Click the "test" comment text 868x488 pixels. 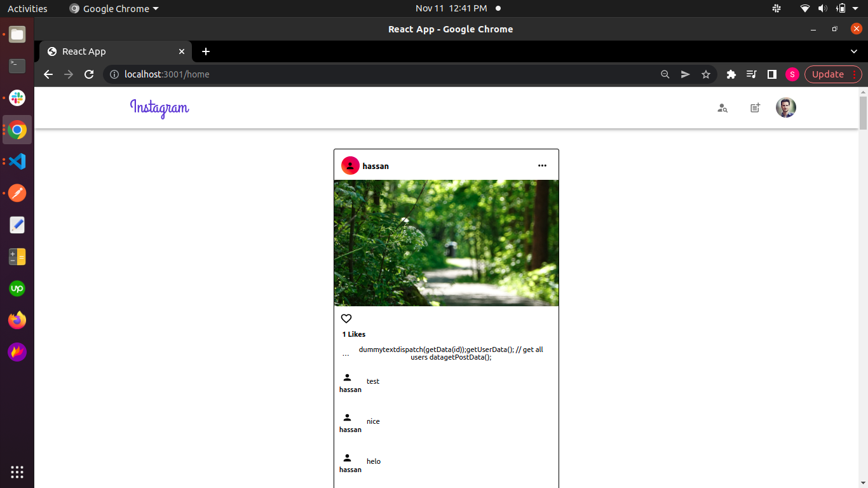tap(373, 381)
